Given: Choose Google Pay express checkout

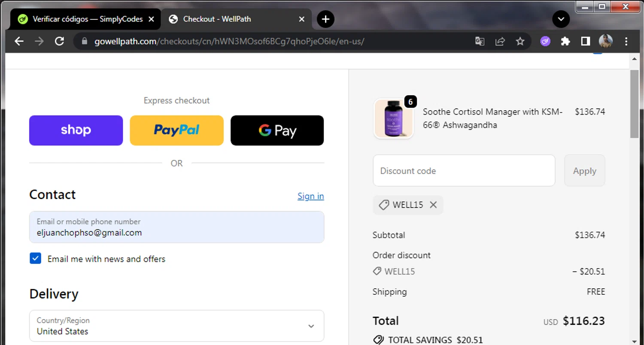Looking at the screenshot, I should tap(277, 130).
